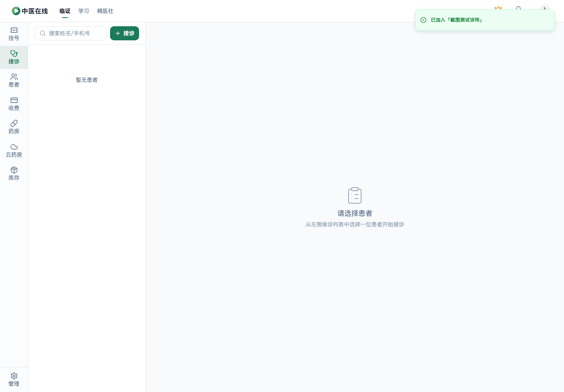Open the 收费 billing sidebar icon
The height and width of the screenshot is (392, 564).
pyautogui.click(x=14, y=100)
